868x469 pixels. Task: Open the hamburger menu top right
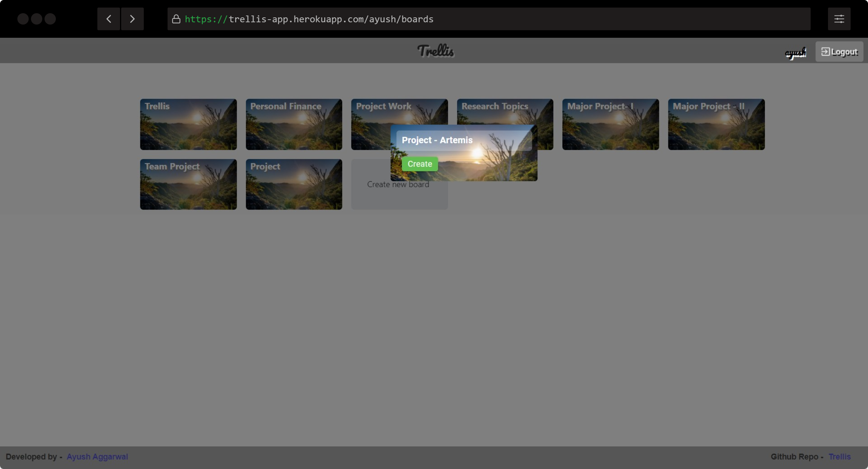(839, 19)
